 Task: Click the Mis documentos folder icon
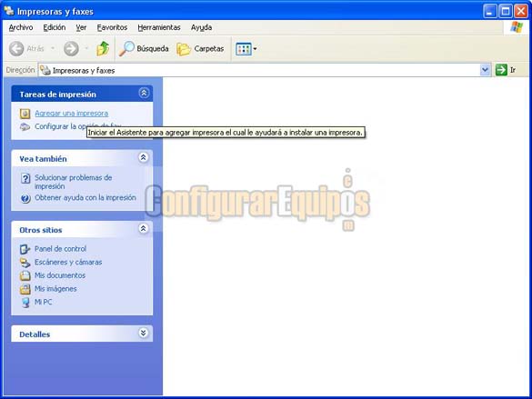pyautogui.click(x=25, y=275)
